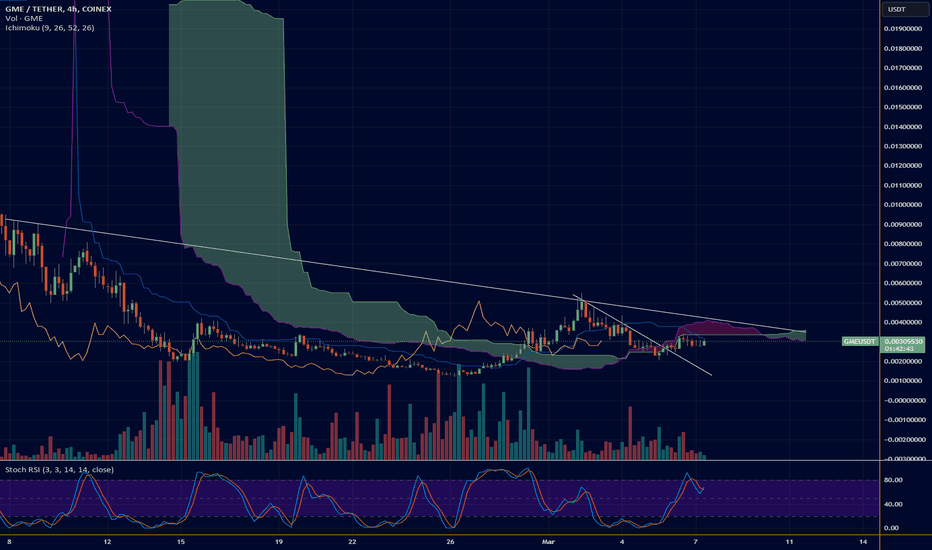Viewport: 932px width, 550px height.
Task: Click 0.00 on Stoch RSI scale
Action: (892, 528)
